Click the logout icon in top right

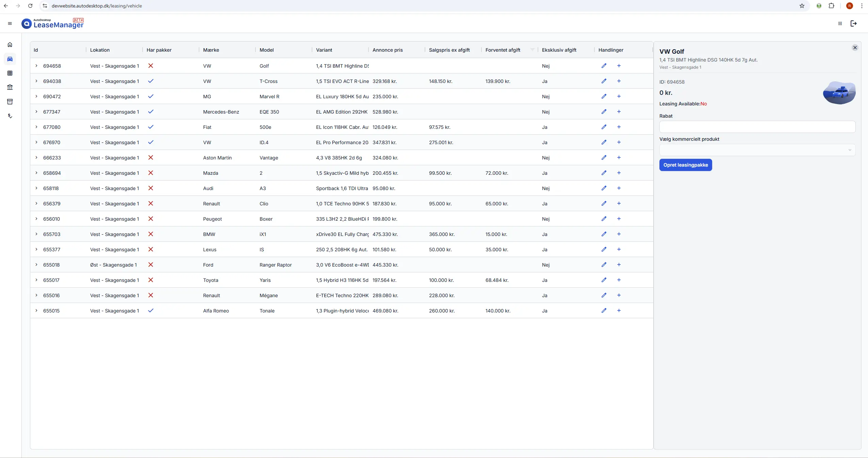coord(853,23)
